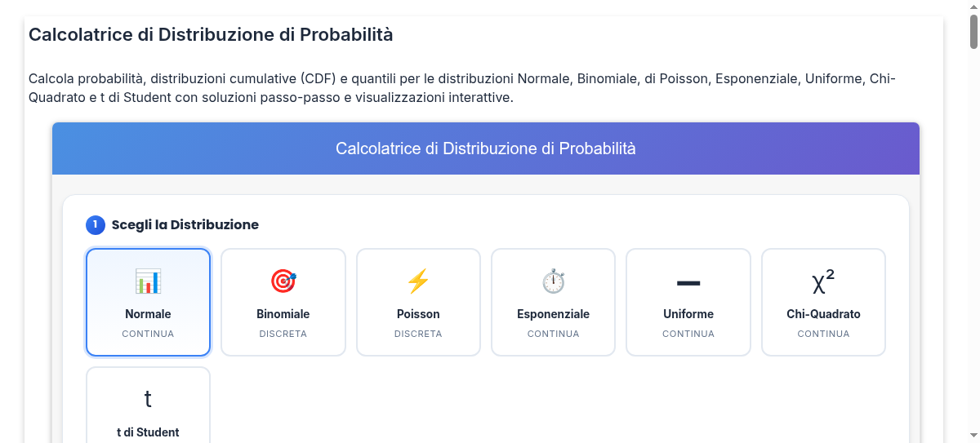This screenshot has width=980, height=443.
Task: Click the target icon on Binomiale card
Action: 283,281
